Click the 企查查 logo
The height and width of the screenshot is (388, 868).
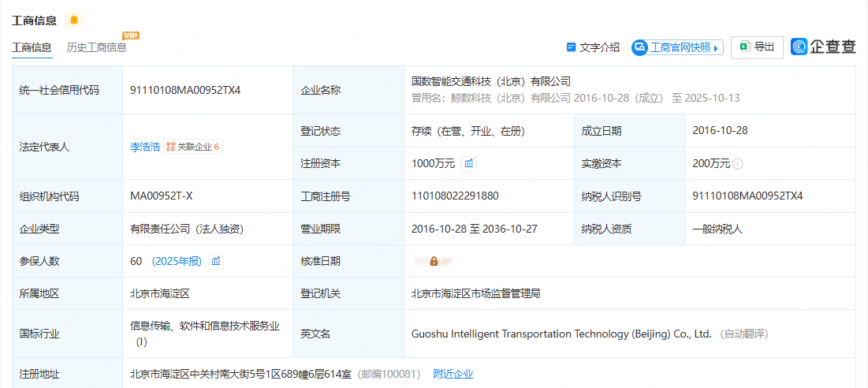(823, 47)
